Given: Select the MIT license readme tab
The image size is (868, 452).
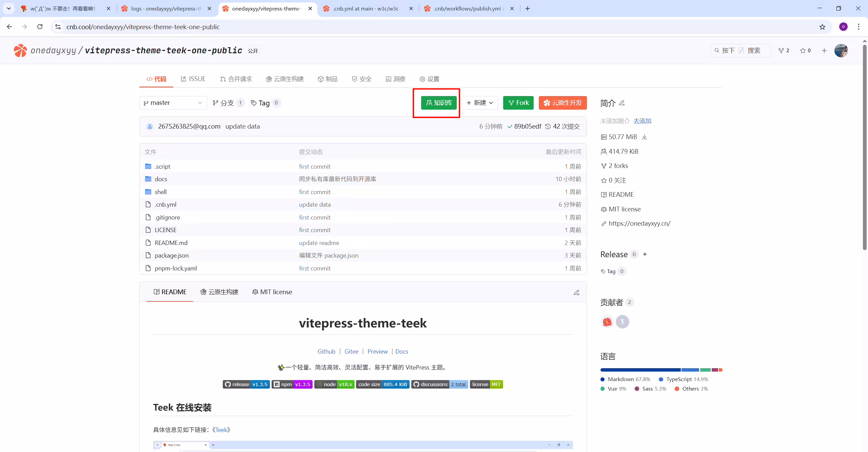Looking at the screenshot, I should (x=272, y=292).
